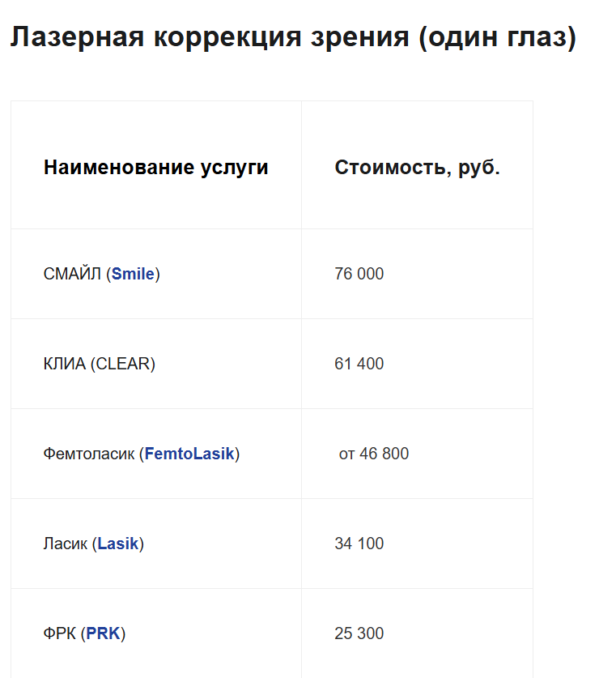The width and height of the screenshot is (616, 678).
Task: Click the Фемтоласик service name text
Action: [x=89, y=454]
